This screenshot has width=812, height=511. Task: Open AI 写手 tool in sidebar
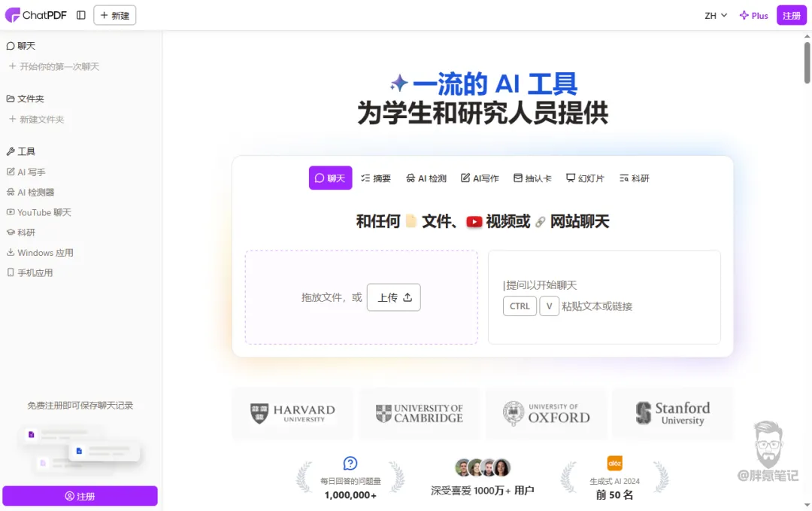26,172
